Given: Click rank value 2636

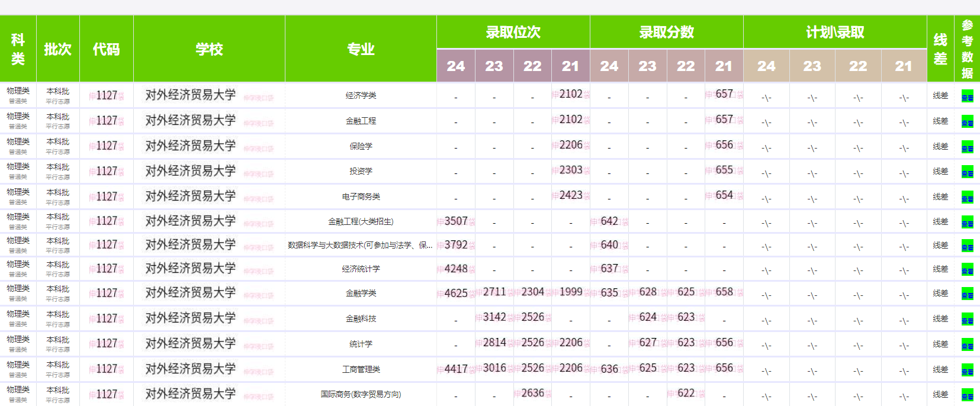Looking at the screenshot, I should click(532, 393).
